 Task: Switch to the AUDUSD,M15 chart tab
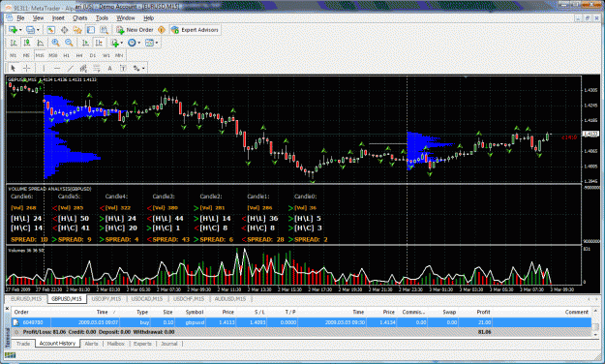pyautogui.click(x=230, y=299)
